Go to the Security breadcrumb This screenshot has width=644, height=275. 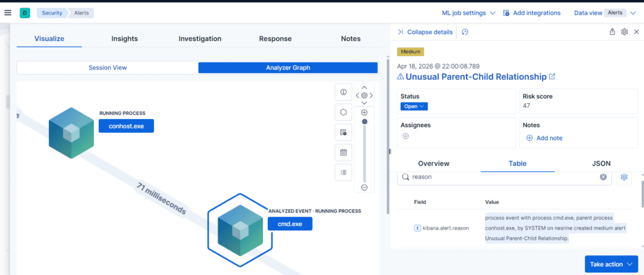pos(52,13)
